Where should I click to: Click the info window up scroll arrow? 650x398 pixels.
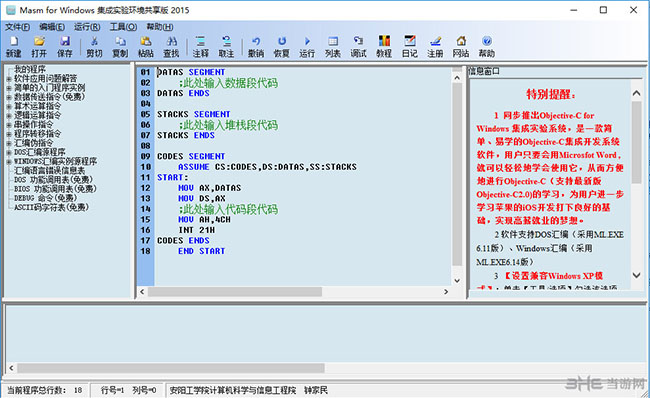pos(636,93)
